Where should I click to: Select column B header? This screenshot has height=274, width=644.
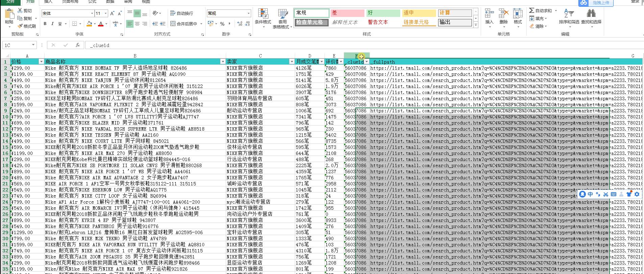coord(135,56)
